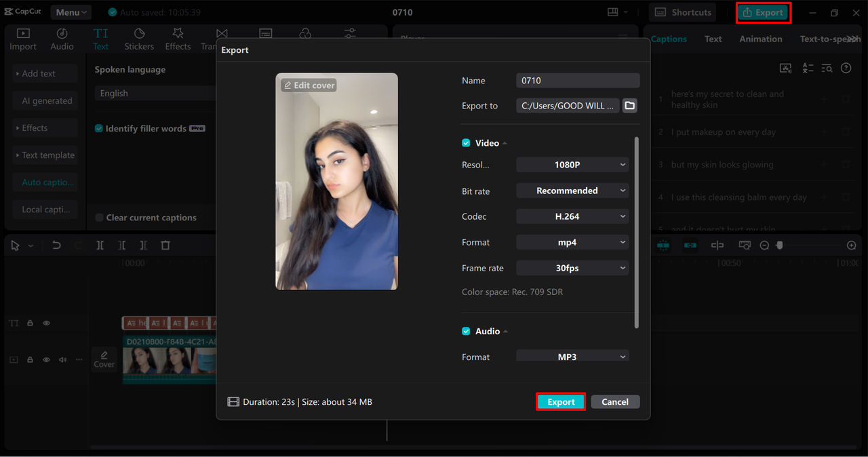Hide the main video track
This screenshot has width=868, height=457.
click(46, 360)
